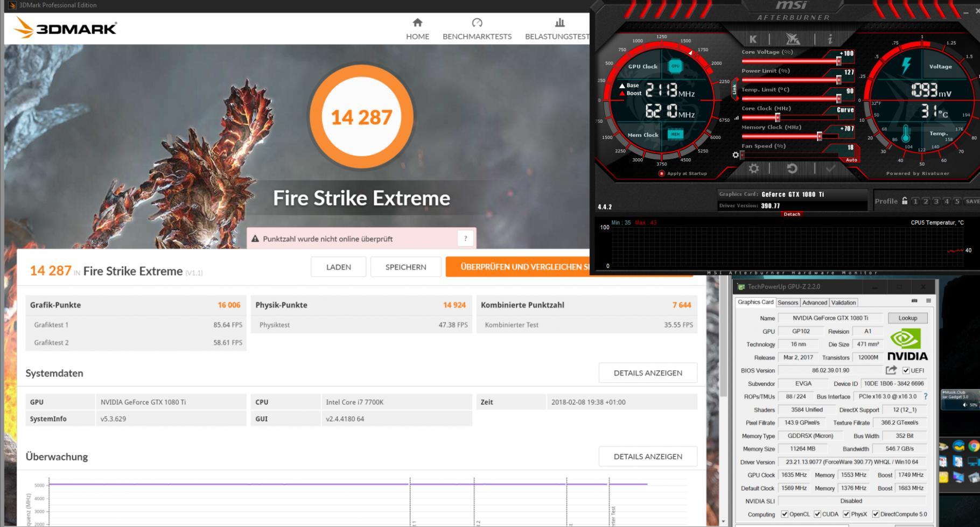Click the Afterburner thermometer icon
This screenshot has width=980, height=527.
906,133
